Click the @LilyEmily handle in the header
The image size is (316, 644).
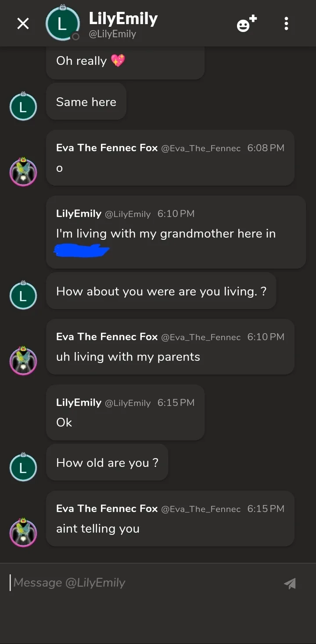[112, 34]
